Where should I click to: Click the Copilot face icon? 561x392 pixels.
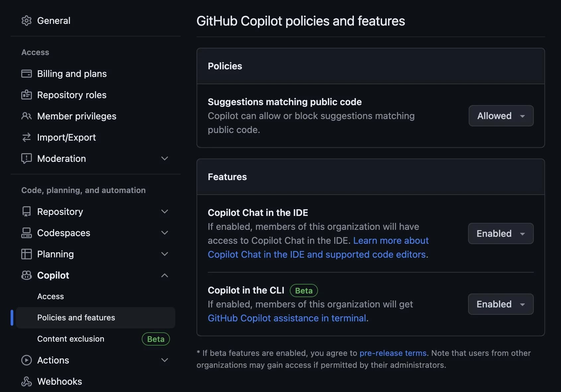[27, 275]
